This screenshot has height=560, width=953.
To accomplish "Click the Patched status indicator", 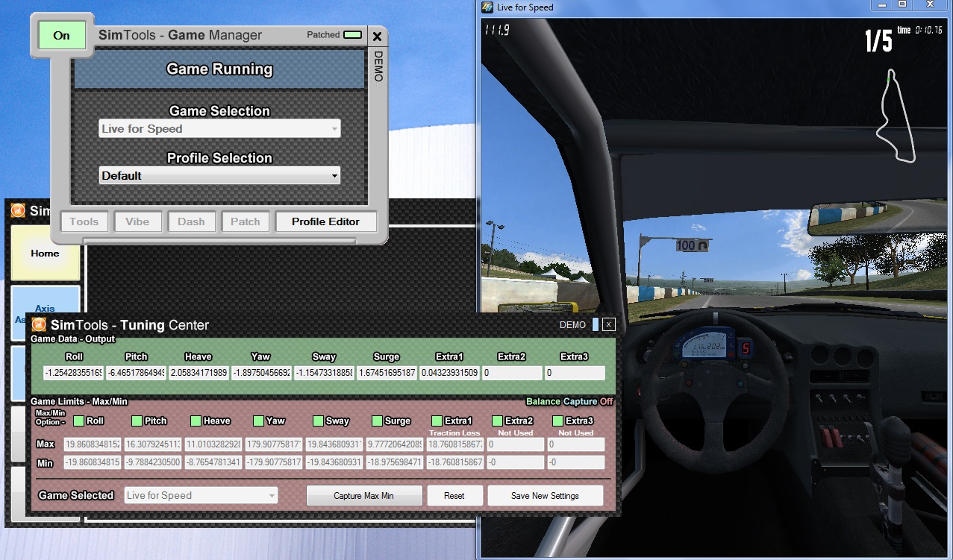I will (353, 34).
